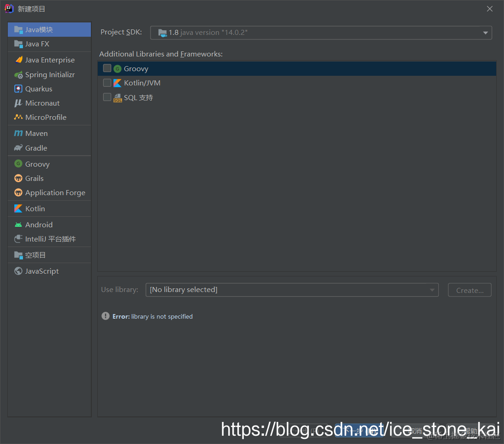Select Quarkus in the project list

(x=50, y=89)
